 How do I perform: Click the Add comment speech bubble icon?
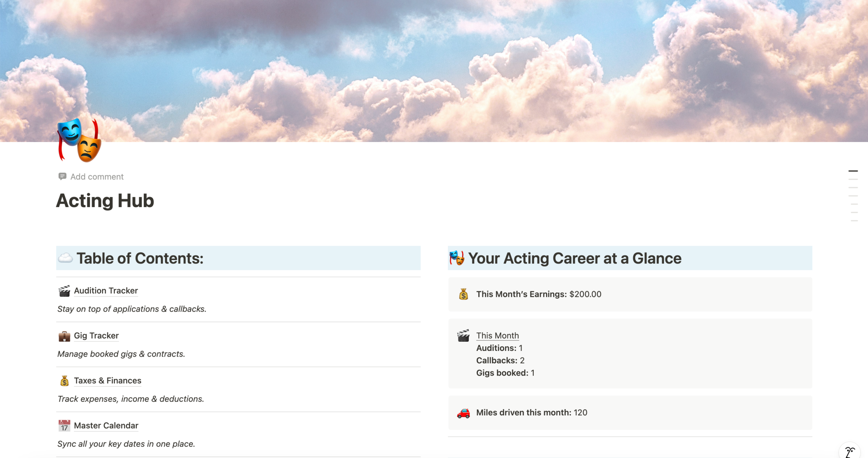click(x=62, y=176)
